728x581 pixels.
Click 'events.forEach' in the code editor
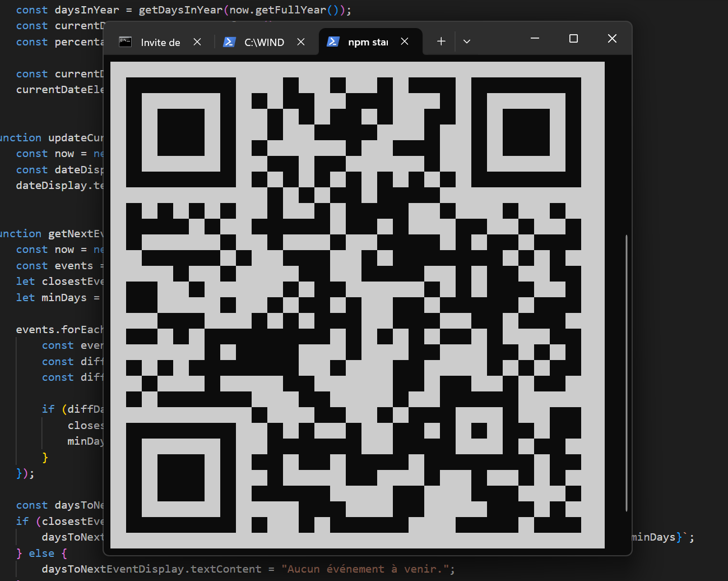coord(59,330)
